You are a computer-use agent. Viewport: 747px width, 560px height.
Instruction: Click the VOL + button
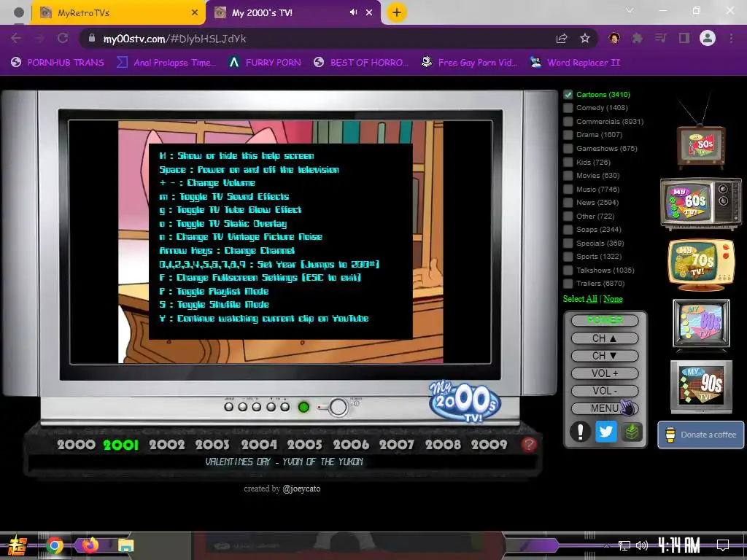(x=605, y=374)
